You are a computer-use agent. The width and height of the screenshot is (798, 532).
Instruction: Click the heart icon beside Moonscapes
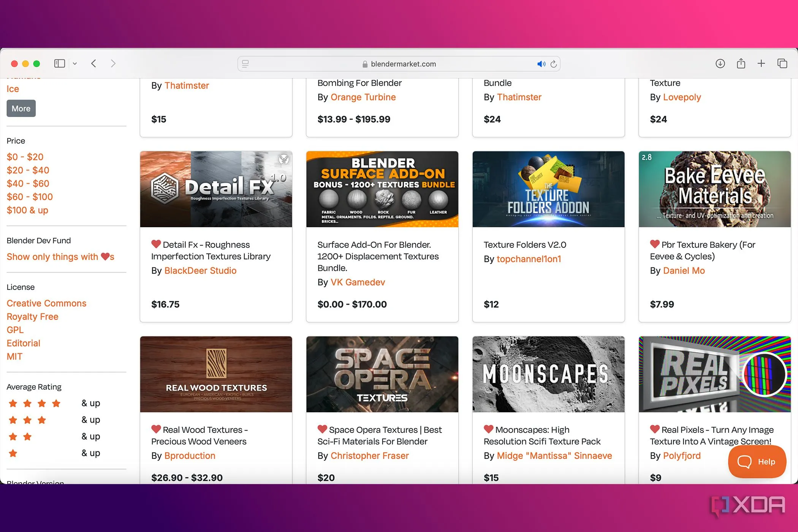489,429
